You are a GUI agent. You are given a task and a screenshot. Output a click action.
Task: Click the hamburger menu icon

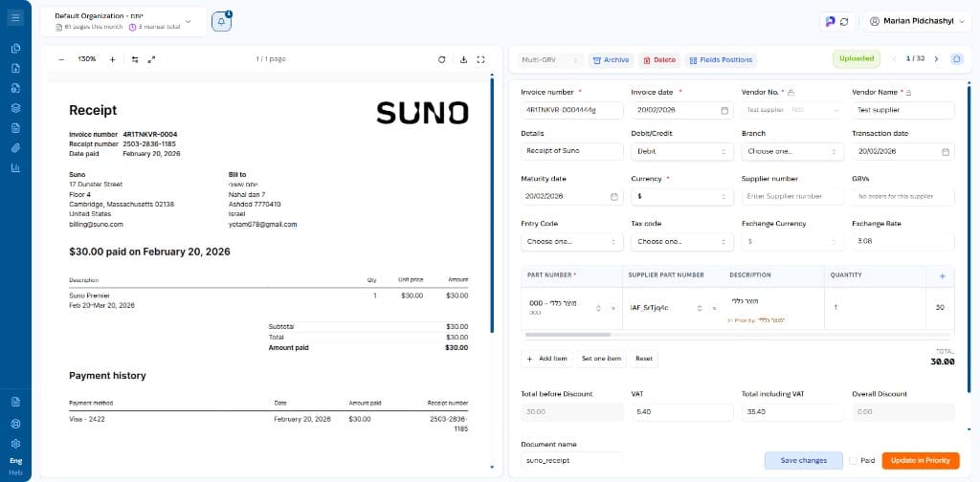15,17
